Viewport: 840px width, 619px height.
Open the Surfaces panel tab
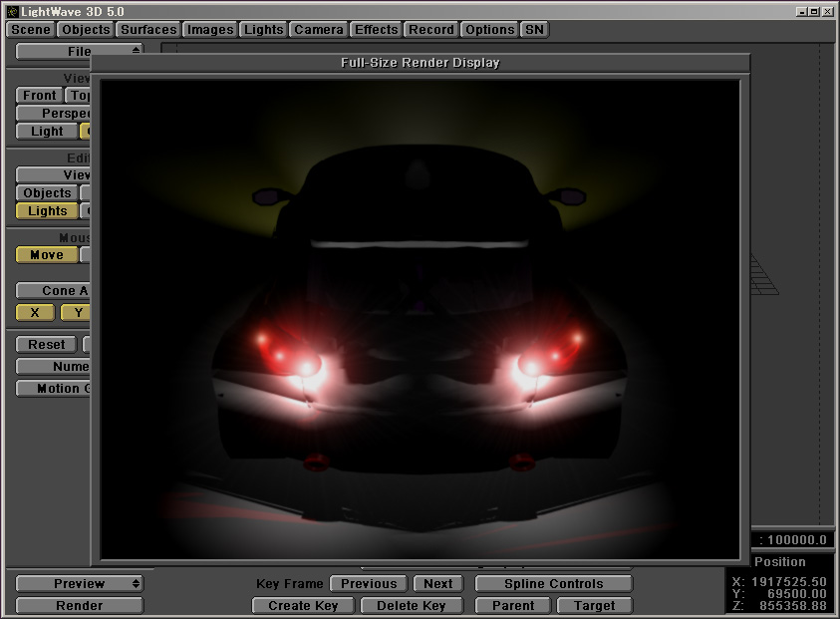point(148,30)
